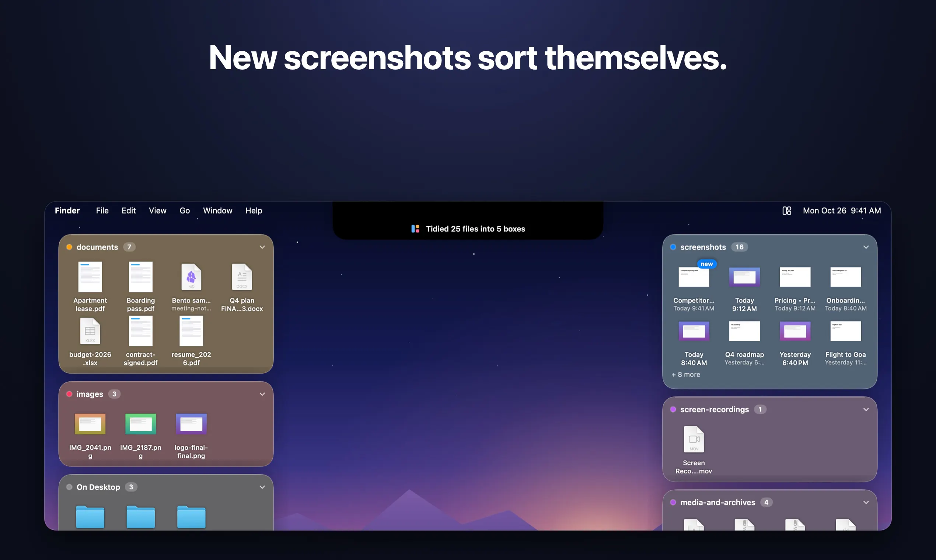The width and height of the screenshot is (936, 560).
Task: Collapse the screenshots box chevron
Action: pos(866,247)
